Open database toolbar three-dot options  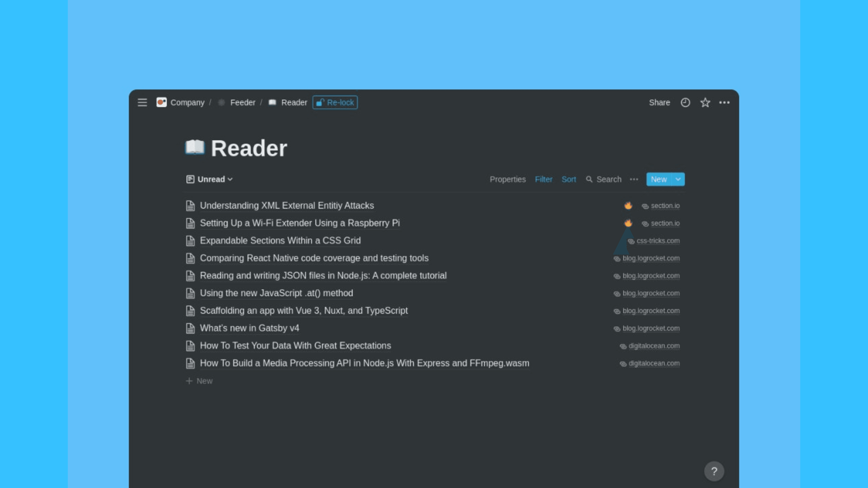coord(634,179)
